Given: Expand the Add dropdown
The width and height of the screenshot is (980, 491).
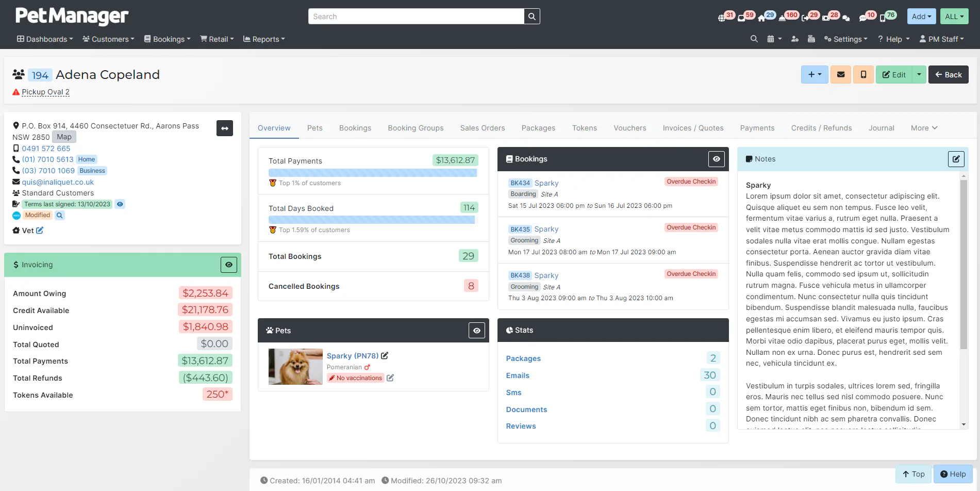Looking at the screenshot, I should pos(921,16).
